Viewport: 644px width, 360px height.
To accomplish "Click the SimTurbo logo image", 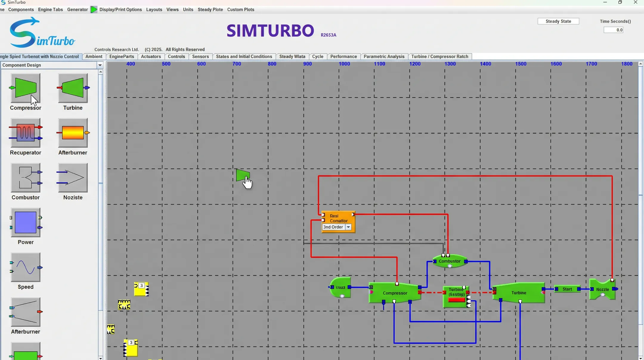I will click(x=42, y=32).
